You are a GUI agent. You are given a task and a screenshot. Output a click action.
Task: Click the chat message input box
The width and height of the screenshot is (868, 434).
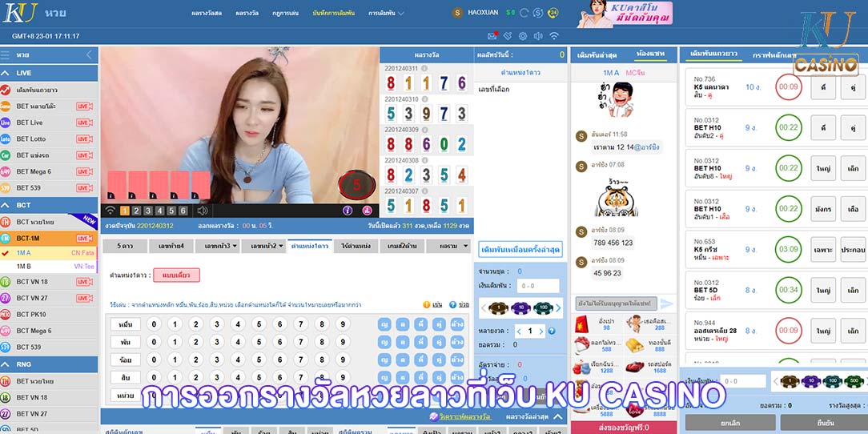tap(616, 303)
